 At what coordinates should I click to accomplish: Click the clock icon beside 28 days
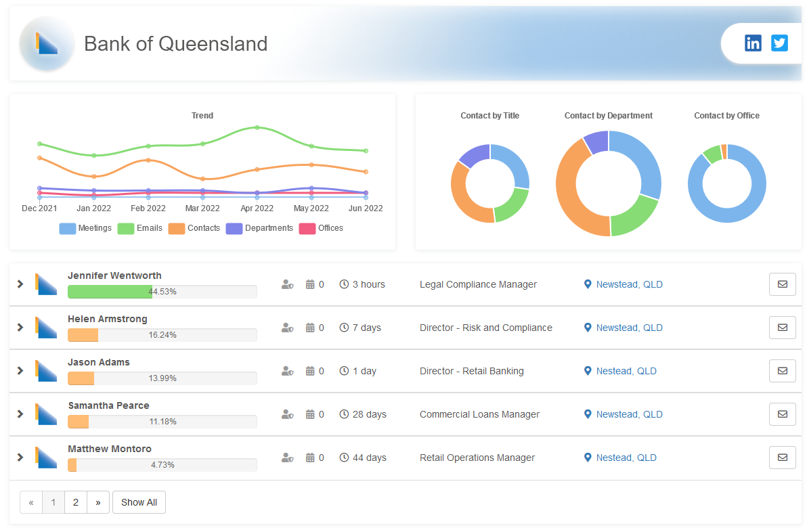coord(344,414)
